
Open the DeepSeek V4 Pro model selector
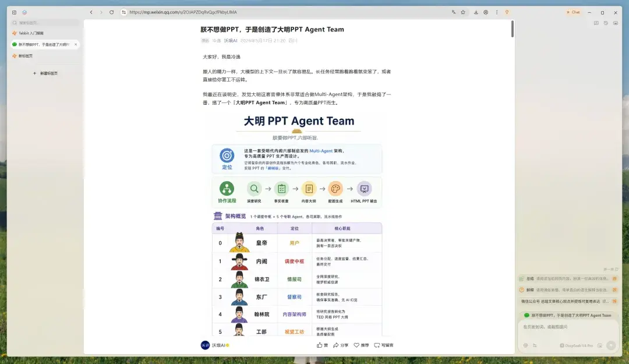576,345
